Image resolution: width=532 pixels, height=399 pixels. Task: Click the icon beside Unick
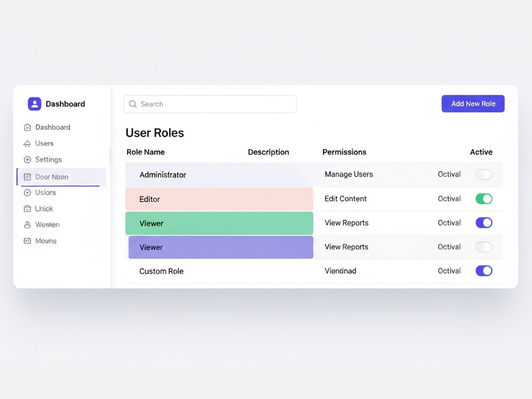(x=28, y=209)
